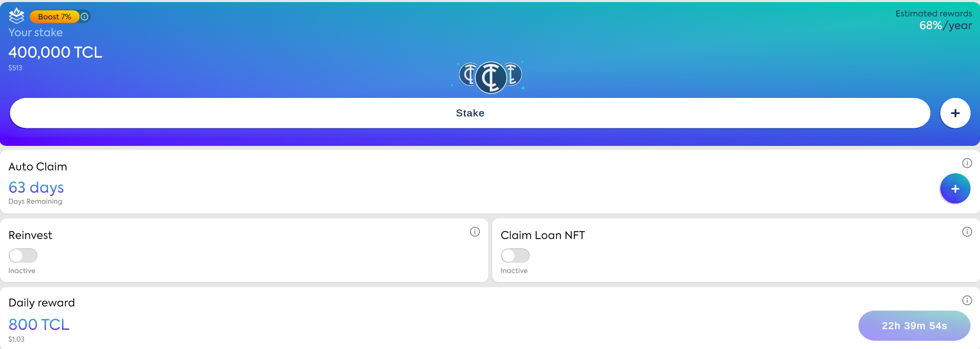The image size is (980, 349).
Task: Open Reinvest info icon
Action: pyautogui.click(x=474, y=232)
